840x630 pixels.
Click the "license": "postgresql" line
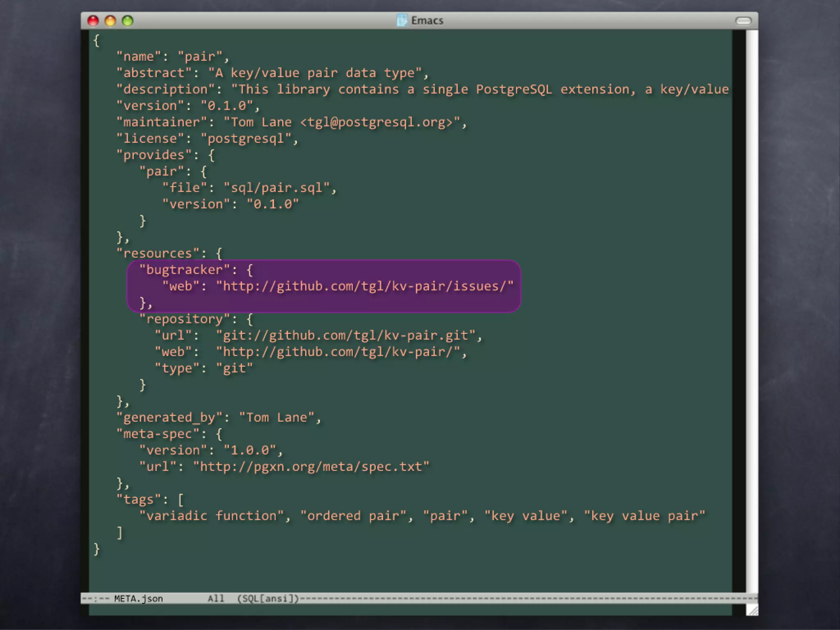pyautogui.click(x=207, y=139)
